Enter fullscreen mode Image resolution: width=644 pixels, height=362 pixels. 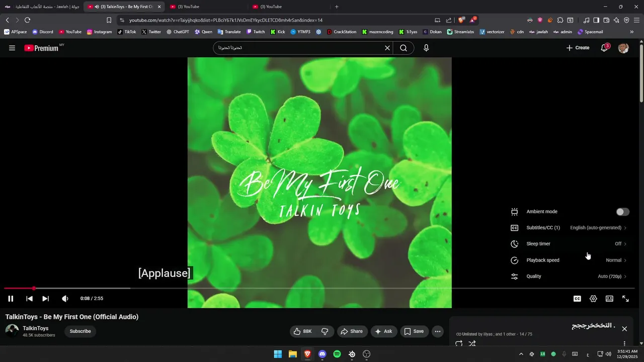(625, 299)
